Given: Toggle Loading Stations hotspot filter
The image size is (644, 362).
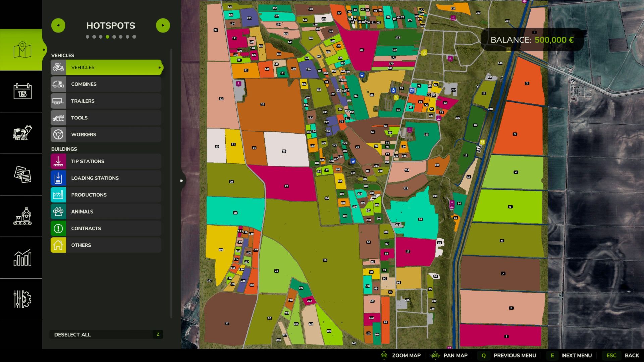Looking at the screenshot, I should tap(106, 178).
